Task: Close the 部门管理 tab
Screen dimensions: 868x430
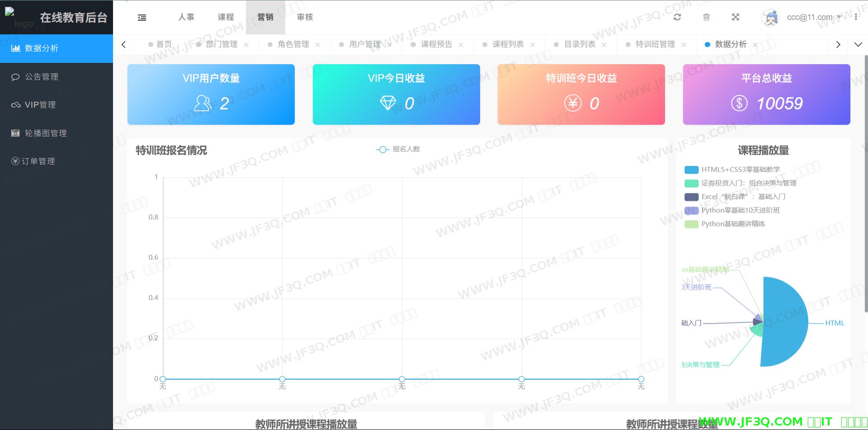Action: [x=246, y=45]
